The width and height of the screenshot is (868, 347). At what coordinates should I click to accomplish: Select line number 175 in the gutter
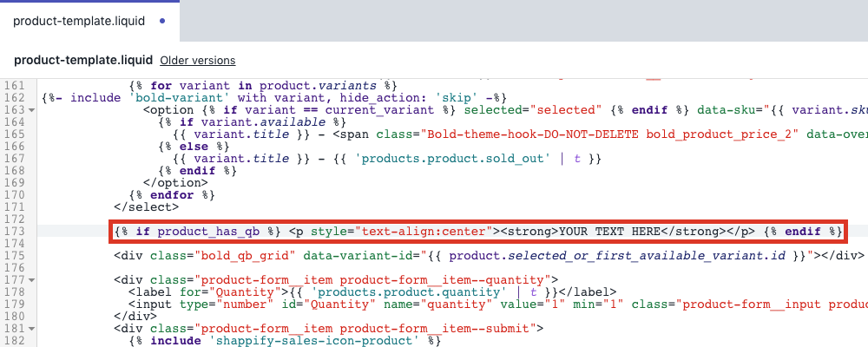click(x=14, y=256)
